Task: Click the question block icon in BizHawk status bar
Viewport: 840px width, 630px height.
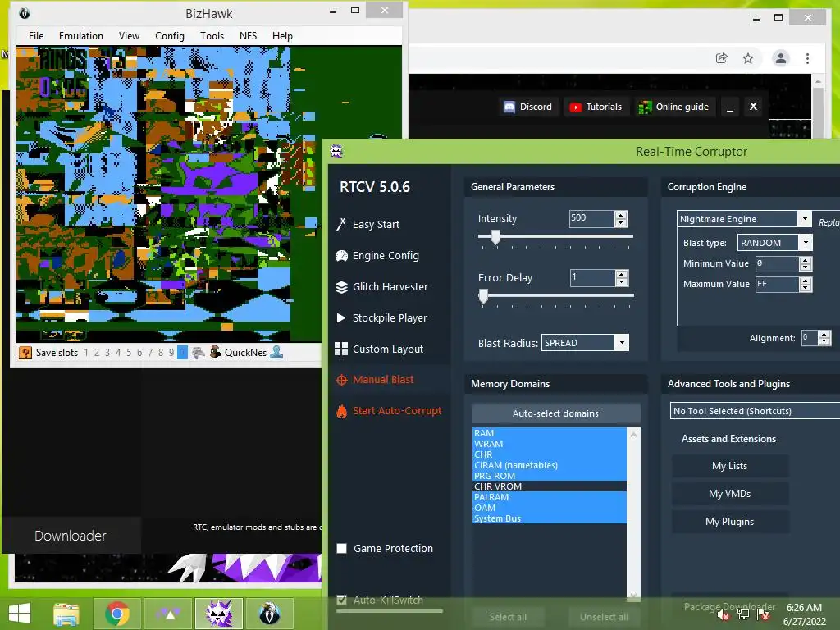Action: click(25, 353)
